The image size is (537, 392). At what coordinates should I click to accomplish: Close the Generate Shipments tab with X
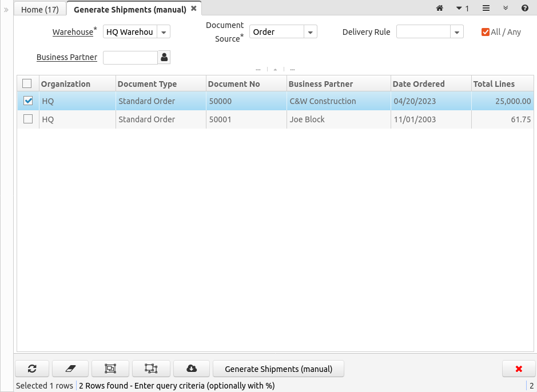194,9
